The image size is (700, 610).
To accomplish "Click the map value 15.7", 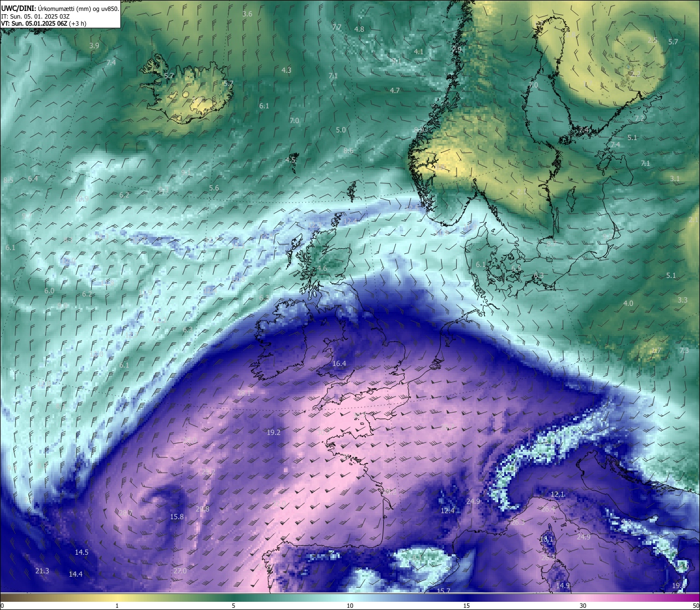I will (x=444, y=591).
